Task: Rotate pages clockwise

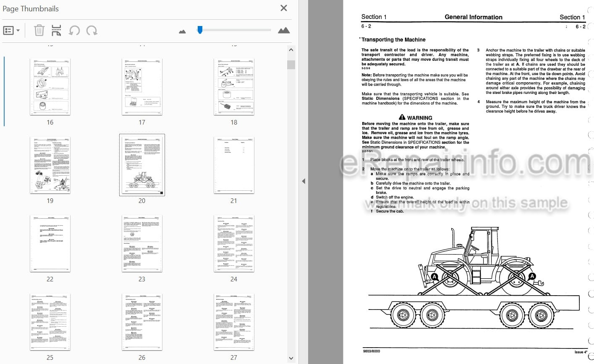Action: pos(92,30)
